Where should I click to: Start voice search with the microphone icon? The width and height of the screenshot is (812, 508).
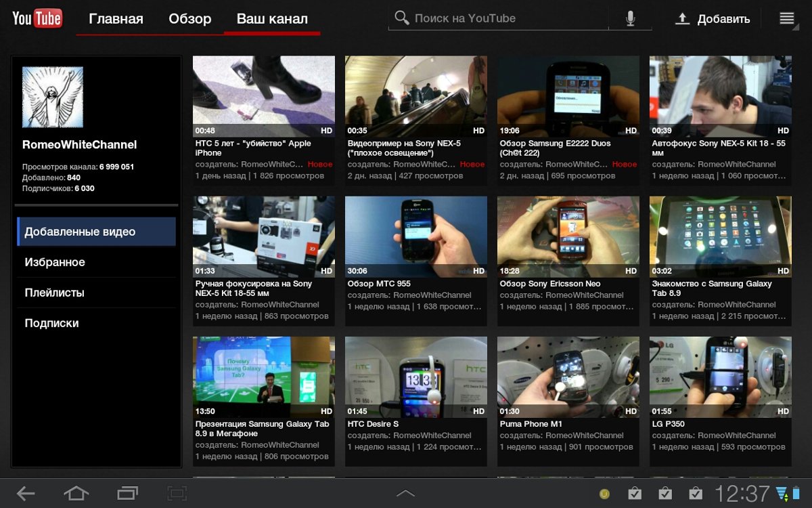click(630, 18)
